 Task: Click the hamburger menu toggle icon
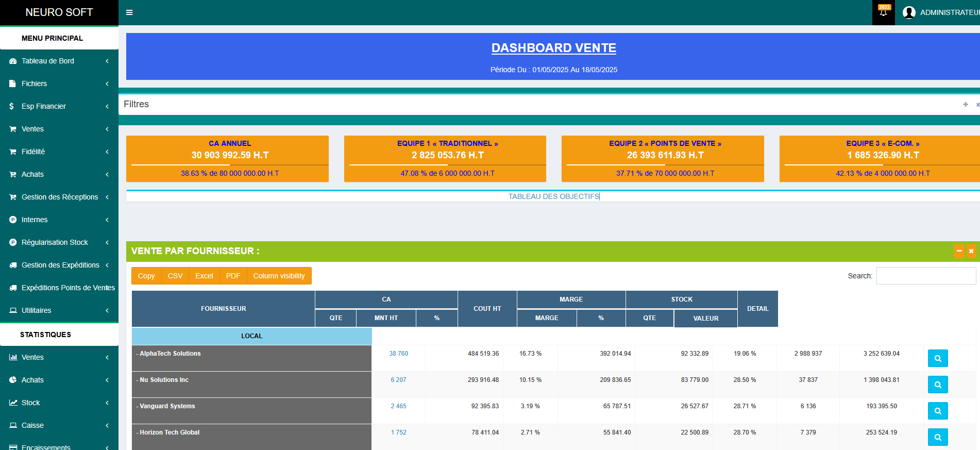coord(129,12)
